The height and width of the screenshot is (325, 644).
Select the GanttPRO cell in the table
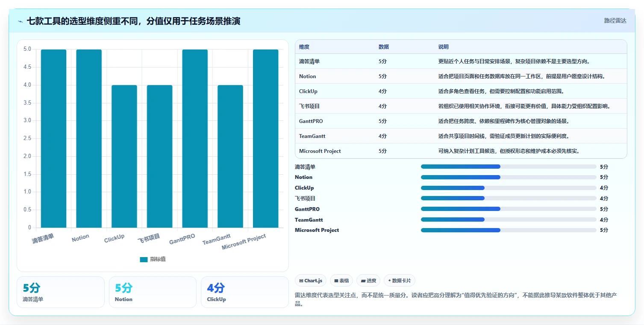[x=311, y=121]
